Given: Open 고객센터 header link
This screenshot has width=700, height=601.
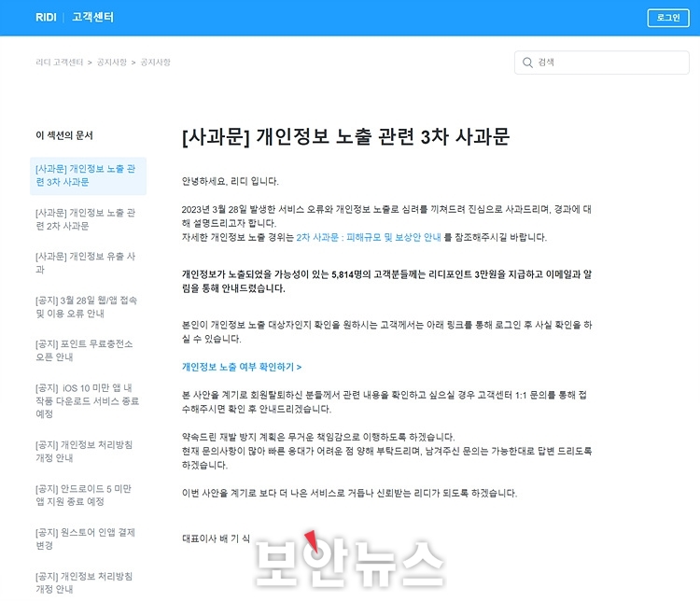Looking at the screenshot, I should click(92, 17).
